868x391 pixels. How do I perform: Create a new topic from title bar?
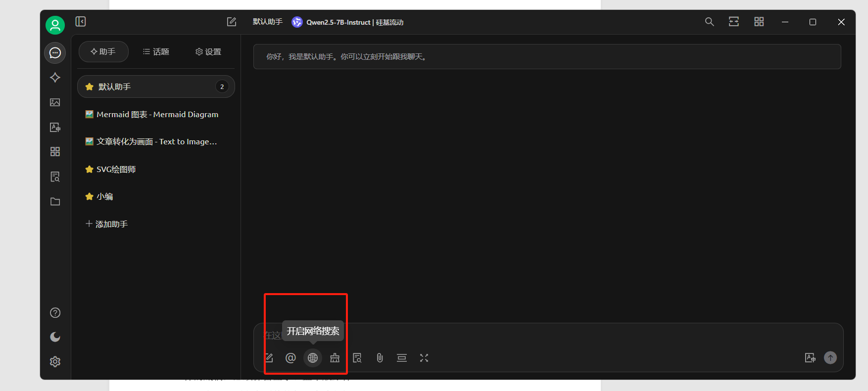pos(232,22)
